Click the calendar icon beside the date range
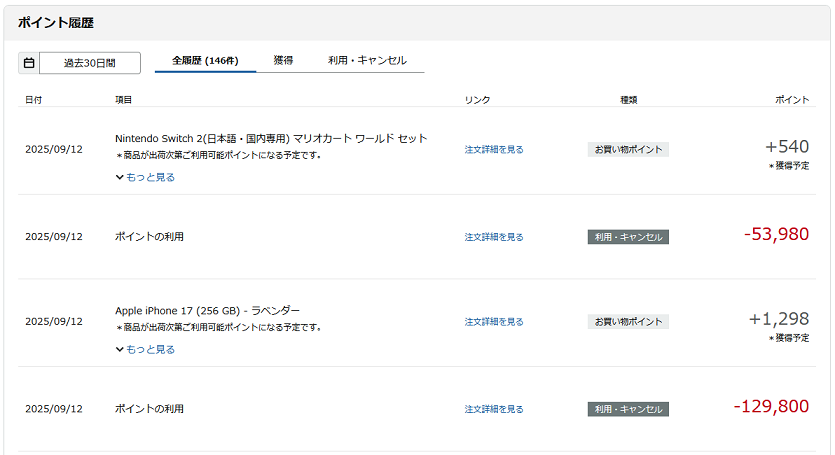This screenshot has width=835, height=455. click(28, 63)
